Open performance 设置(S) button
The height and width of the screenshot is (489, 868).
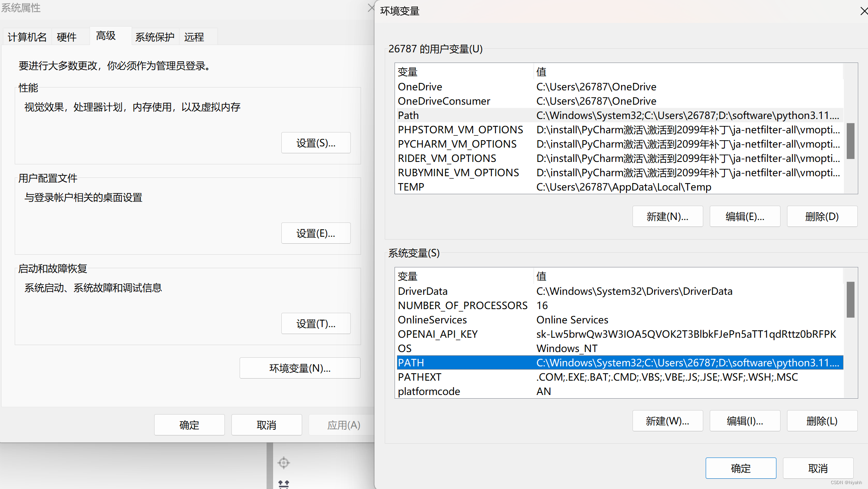316,143
